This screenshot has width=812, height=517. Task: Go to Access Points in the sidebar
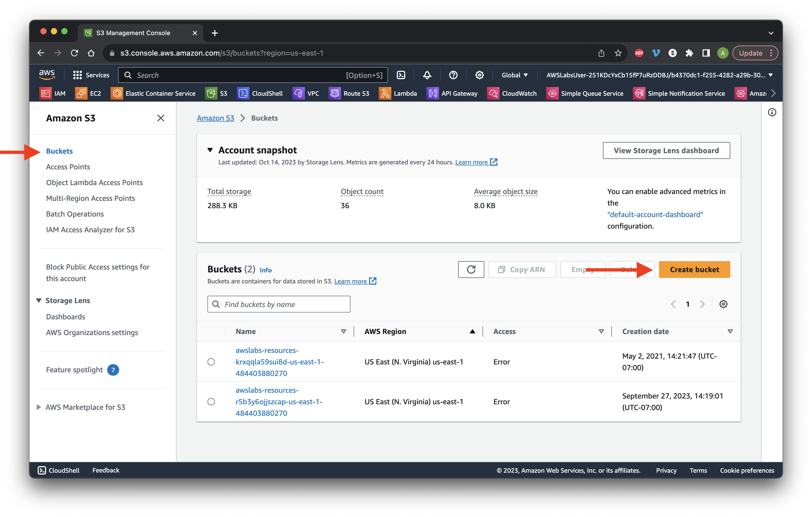(68, 167)
